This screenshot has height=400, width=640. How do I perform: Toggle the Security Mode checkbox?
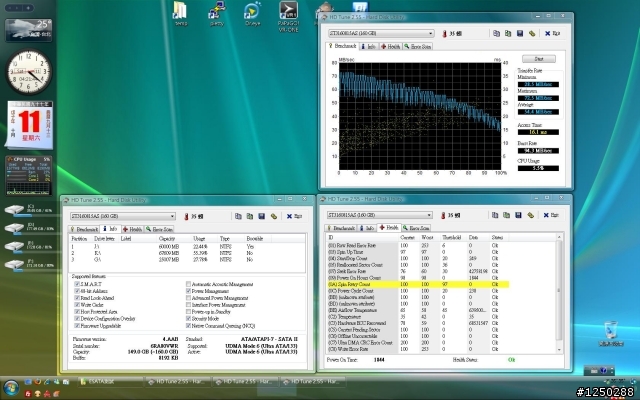point(188,319)
